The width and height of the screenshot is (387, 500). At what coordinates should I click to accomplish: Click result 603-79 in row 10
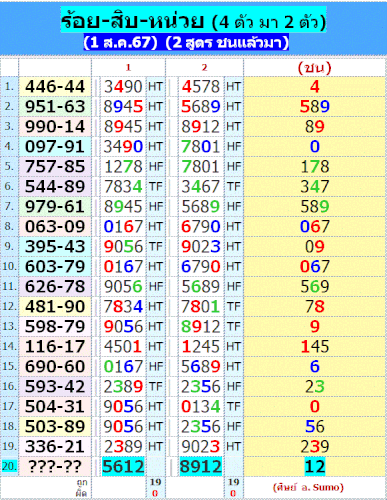click(55, 267)
